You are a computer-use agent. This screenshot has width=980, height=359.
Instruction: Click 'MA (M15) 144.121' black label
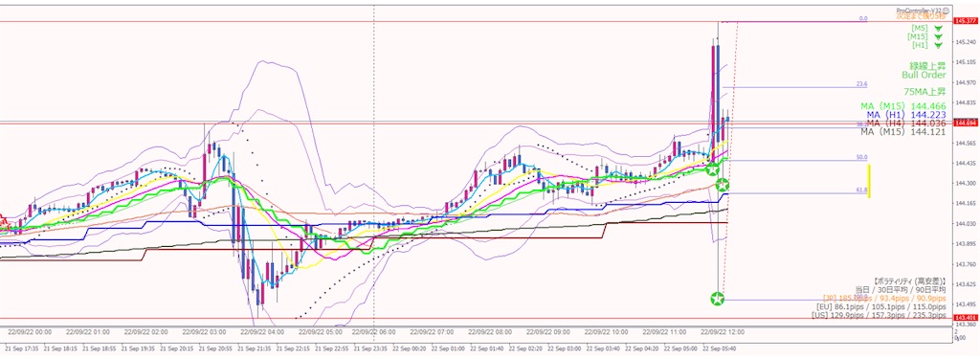click(x=903, y=132)
